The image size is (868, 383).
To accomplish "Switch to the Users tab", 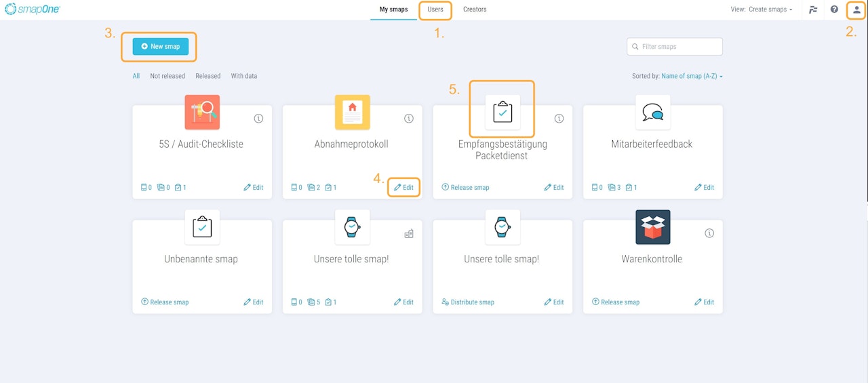I will click(435, 9).
